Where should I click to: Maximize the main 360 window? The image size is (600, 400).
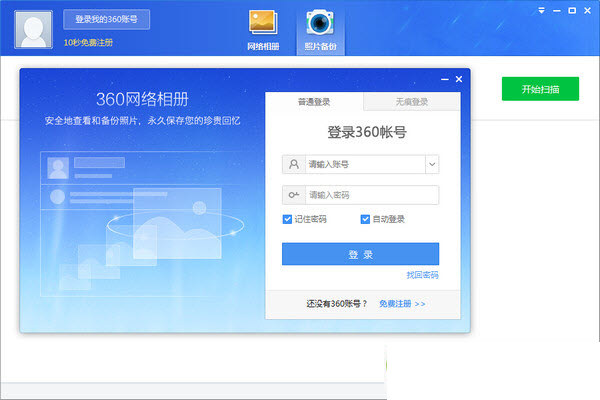pos(572,10)
